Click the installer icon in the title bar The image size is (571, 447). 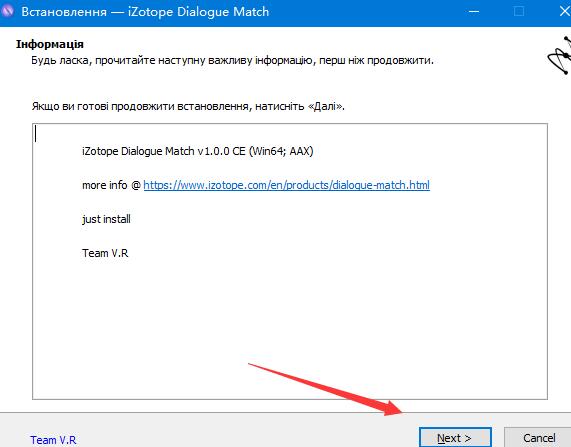(7, 11)
